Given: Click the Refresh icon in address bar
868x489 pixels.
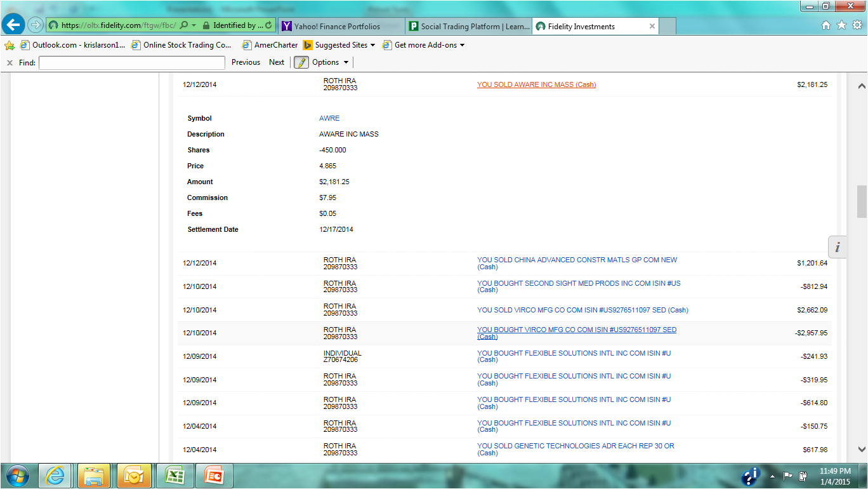Looking at the screenshot, I should tap(268, 25).
